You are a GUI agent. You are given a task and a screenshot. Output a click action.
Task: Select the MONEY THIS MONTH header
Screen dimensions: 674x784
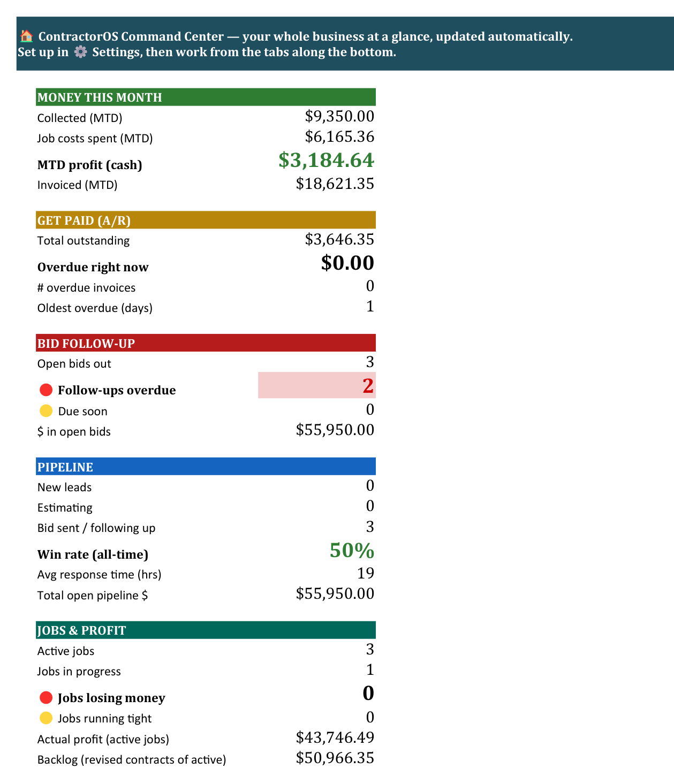click(206, 97)
